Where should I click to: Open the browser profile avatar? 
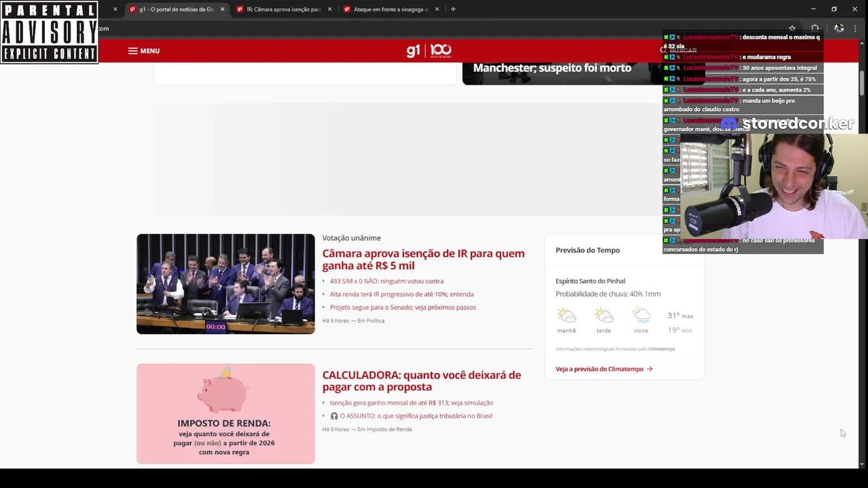coord(839,28)
